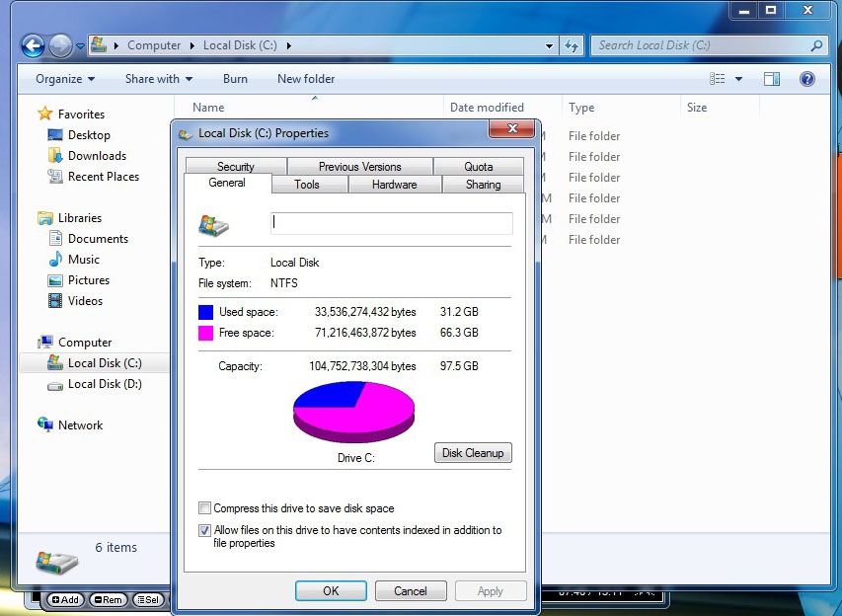Open the Share with menu

click(159, 79)
